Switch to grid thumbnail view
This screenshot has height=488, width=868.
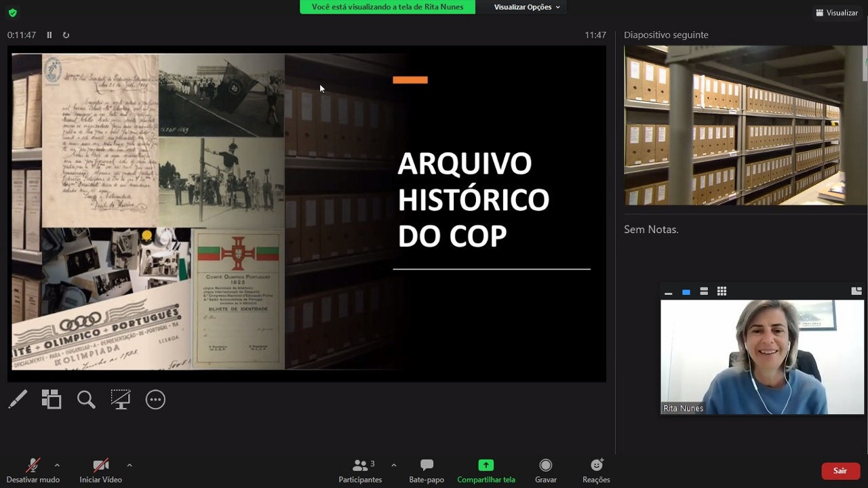[722, 291]
